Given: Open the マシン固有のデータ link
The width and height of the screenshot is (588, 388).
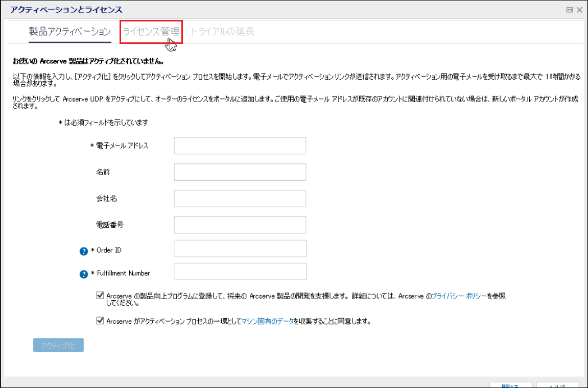Looking at the screenshot, I should pyautogui.click(x=267, y=321).
